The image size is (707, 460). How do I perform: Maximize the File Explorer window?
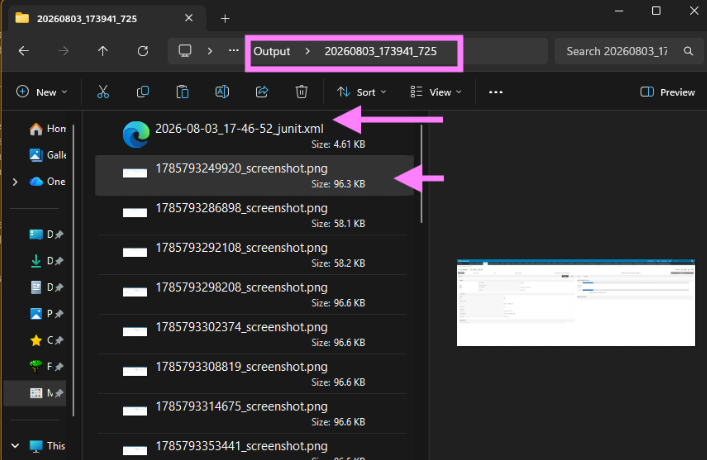[x=656, y=11]
